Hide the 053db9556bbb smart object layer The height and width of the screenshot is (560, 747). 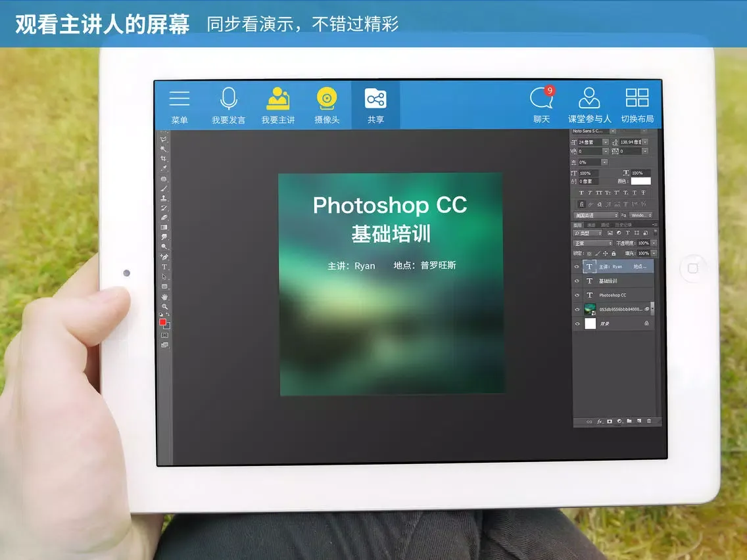coord(577,310)
